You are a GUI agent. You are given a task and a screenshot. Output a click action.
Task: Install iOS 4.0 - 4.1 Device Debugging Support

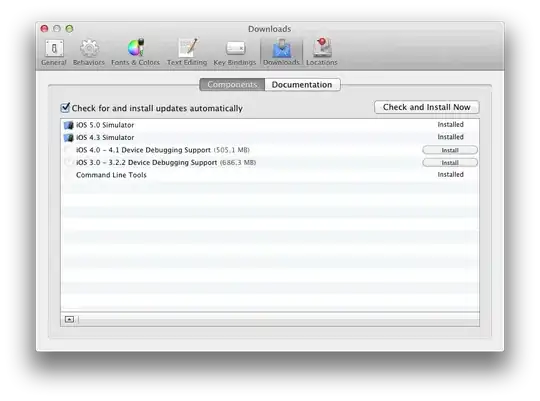tap(450, 150)
